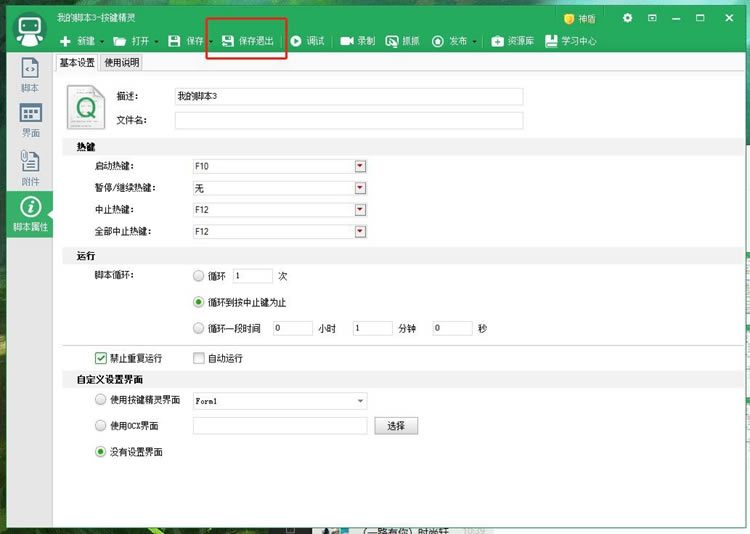Select the 使用按键精灵界面 radio option
Viewport: 750px width, 534px height.
pyautogui.click(x=100, y=400)
